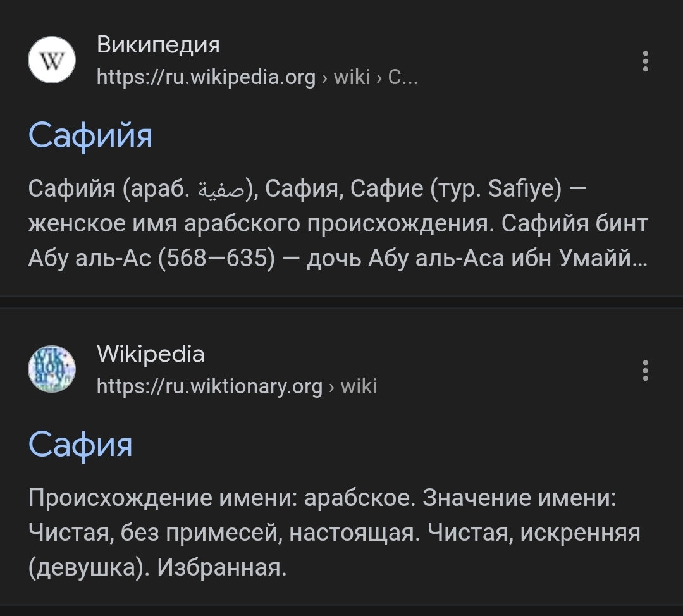
Task: Click 'Значение имени:' text
Action: (519, 498)
